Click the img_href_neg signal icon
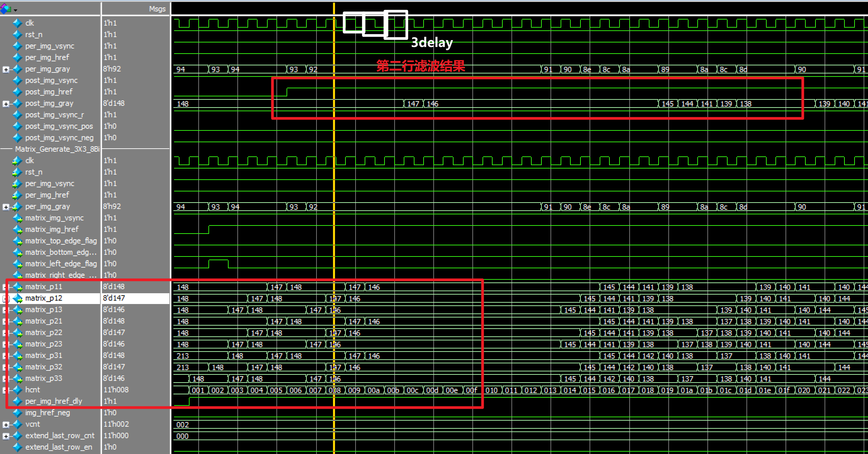 click(x=18, y=413)
